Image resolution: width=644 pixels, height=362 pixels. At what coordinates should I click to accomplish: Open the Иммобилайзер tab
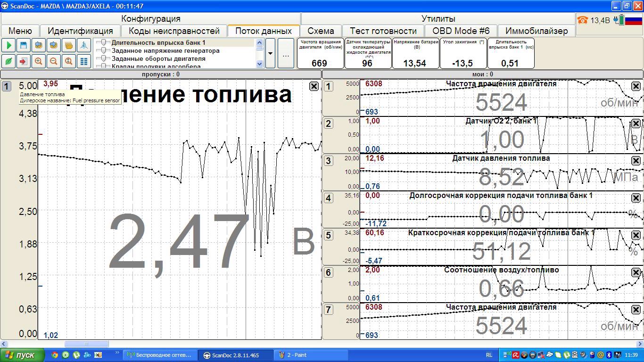(537, 31)
